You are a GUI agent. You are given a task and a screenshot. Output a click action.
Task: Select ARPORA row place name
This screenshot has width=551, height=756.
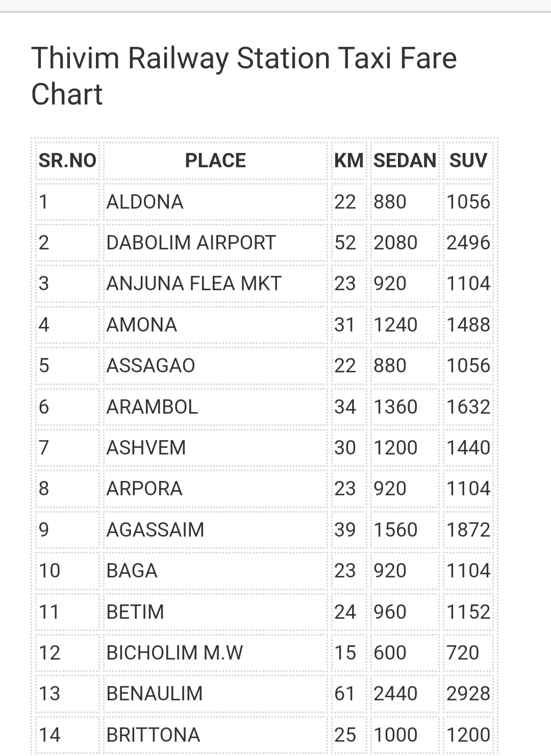coord(144,489)
